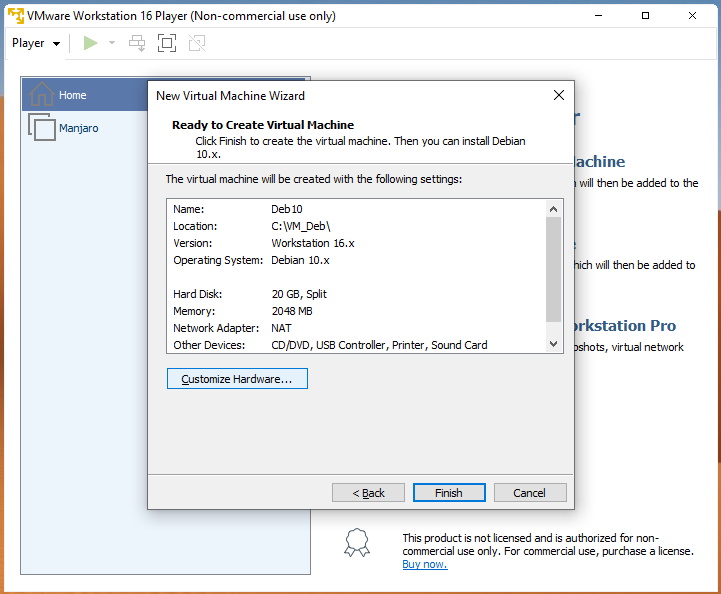
Task: Click settings list scroll down arrow
Action: pyautogui.click(x=554, y=344)
